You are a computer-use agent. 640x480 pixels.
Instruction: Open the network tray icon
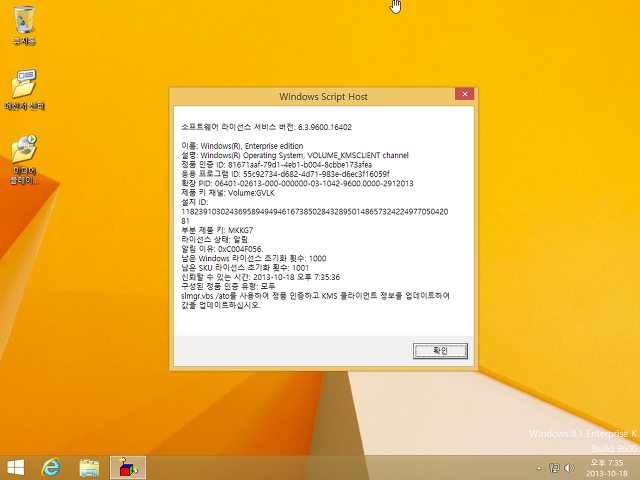(x=554, y=468)
